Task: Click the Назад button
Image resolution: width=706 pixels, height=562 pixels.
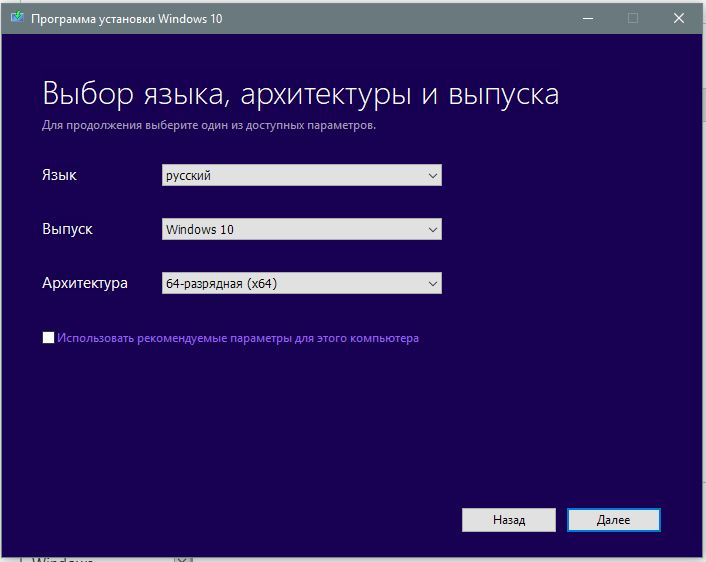Action: (x=509, y=520)
